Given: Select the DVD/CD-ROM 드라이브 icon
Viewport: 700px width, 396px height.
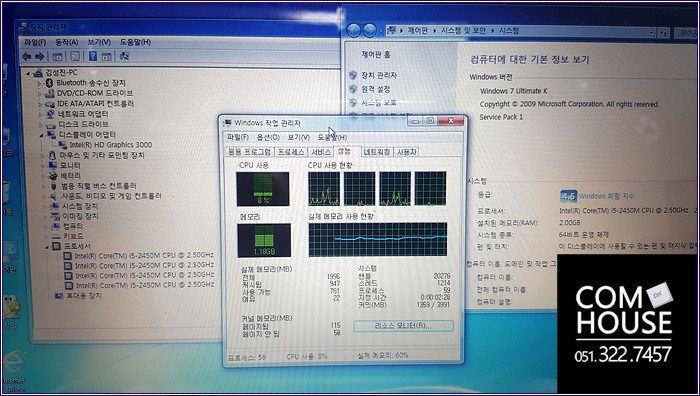Looking at the screenshot, I should click(50, 93).
